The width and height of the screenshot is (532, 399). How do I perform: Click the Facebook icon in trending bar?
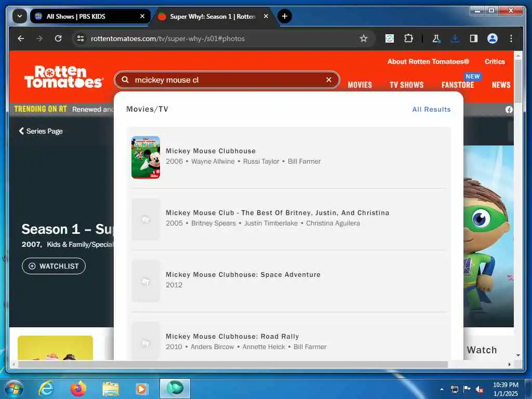pos(509,110)
